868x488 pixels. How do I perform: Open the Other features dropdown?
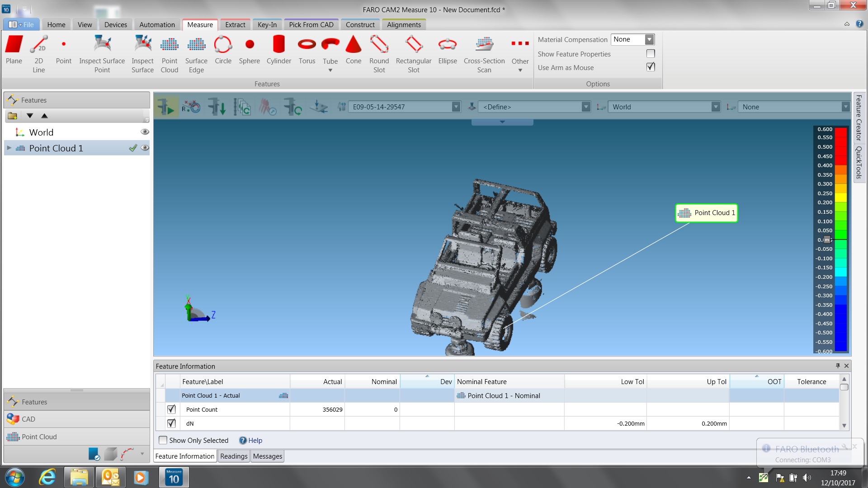click(x=520, y=70)
